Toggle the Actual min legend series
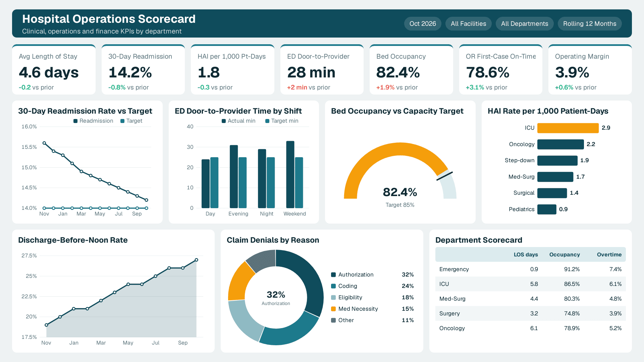The width and height of the screenshot is (644, 362). (238, 121)
